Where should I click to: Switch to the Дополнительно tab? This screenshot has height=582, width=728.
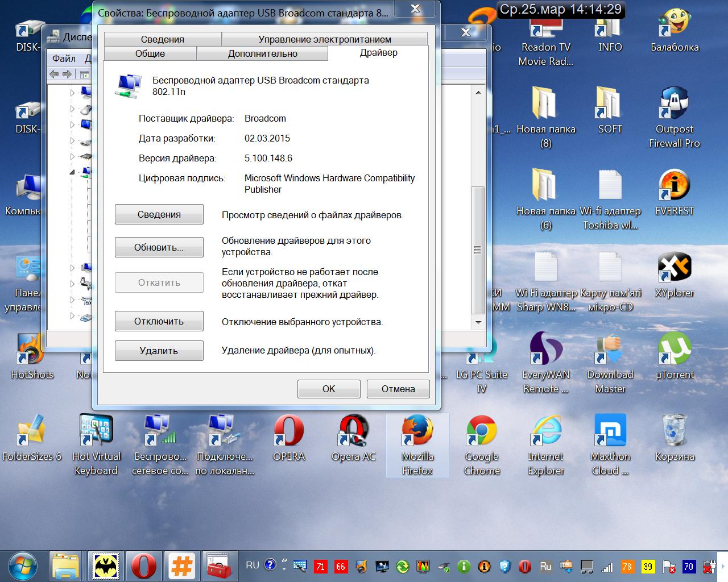(262, 53)
